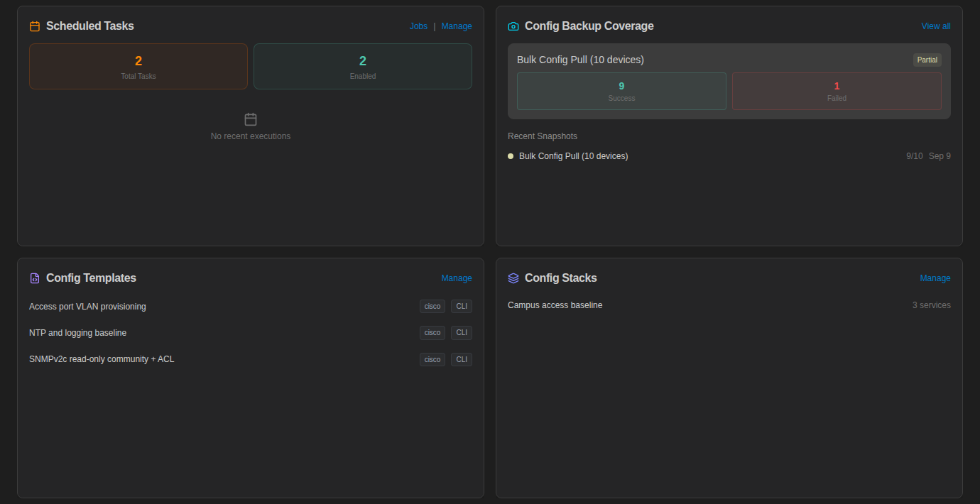Image resolution: width=980 pixels, height=504 pixels.
Task: Click the Partial status badge
Action: click(927, 60)
